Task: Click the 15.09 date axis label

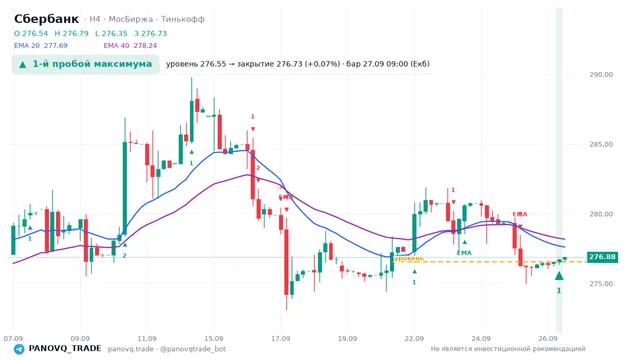Action: pos(213,339)
